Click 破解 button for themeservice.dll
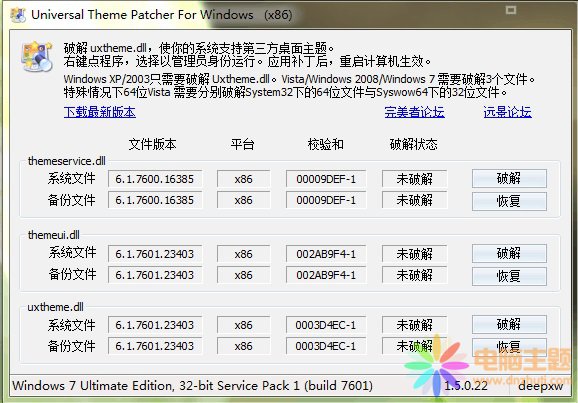Viewport: 578px width, 403px height. [509, 178]
